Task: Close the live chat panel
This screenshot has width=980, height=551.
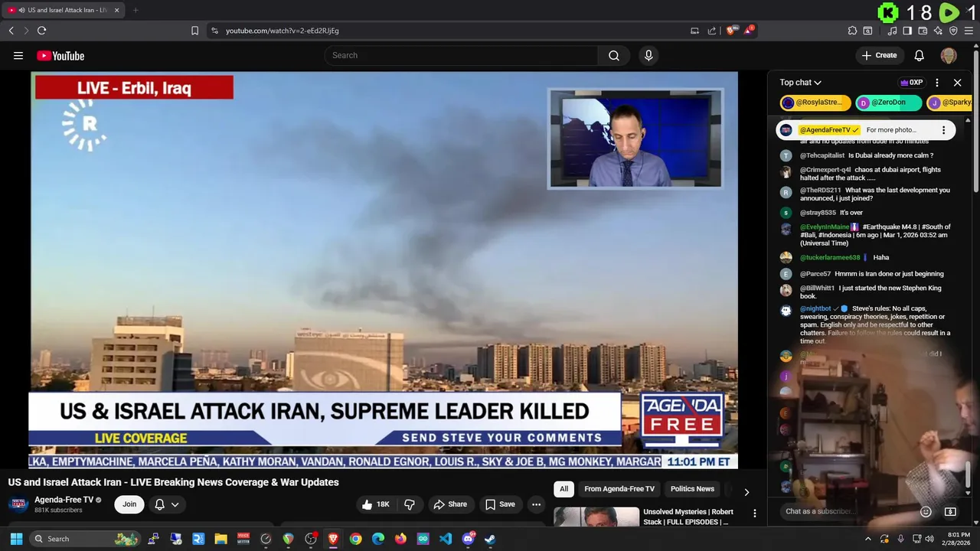Action: (957, 83)
